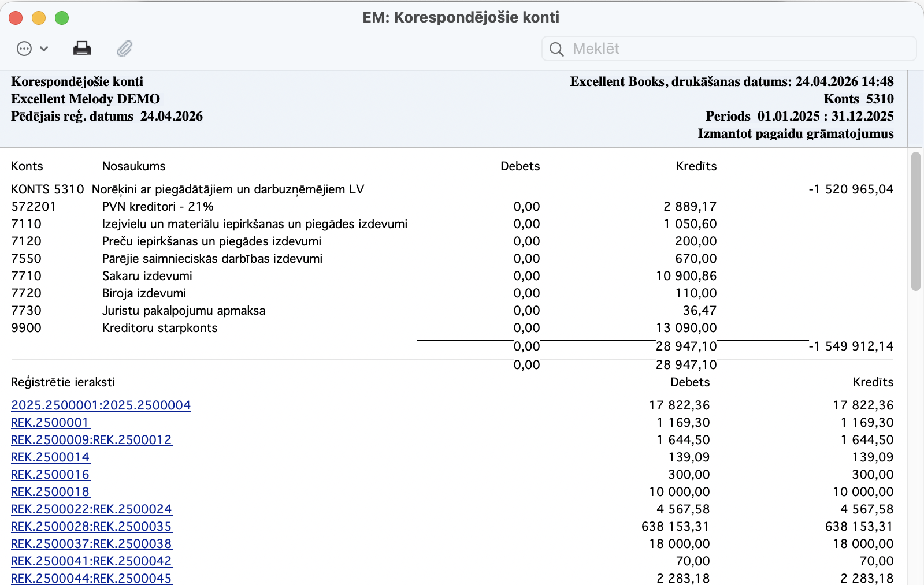Click the vertical scrollbar thumb
Screen dimensions: 924x585
pyautogui.click(x=915, y=221)
